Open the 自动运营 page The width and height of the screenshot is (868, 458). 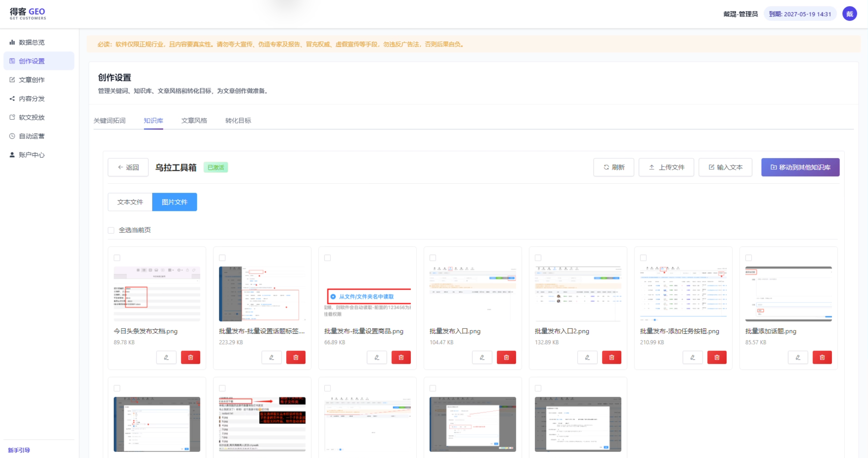[x=39, y=136]
